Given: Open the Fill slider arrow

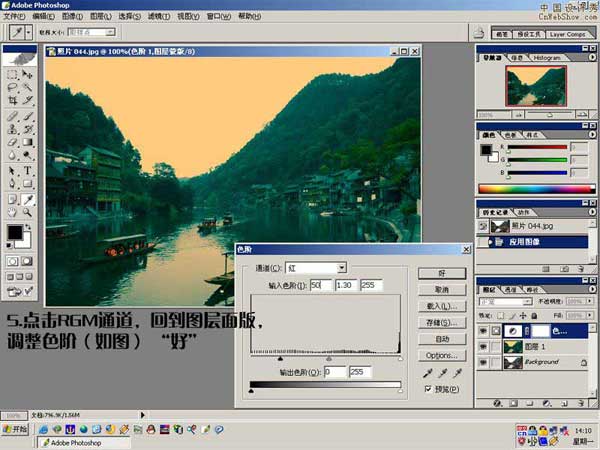Looking at the screenshot, I should coord(590,316).
